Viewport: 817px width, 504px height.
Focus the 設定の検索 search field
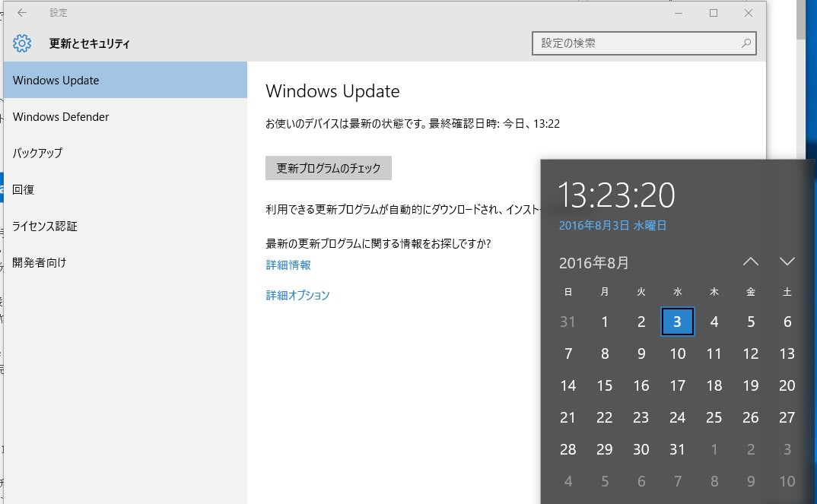[644, 43]
